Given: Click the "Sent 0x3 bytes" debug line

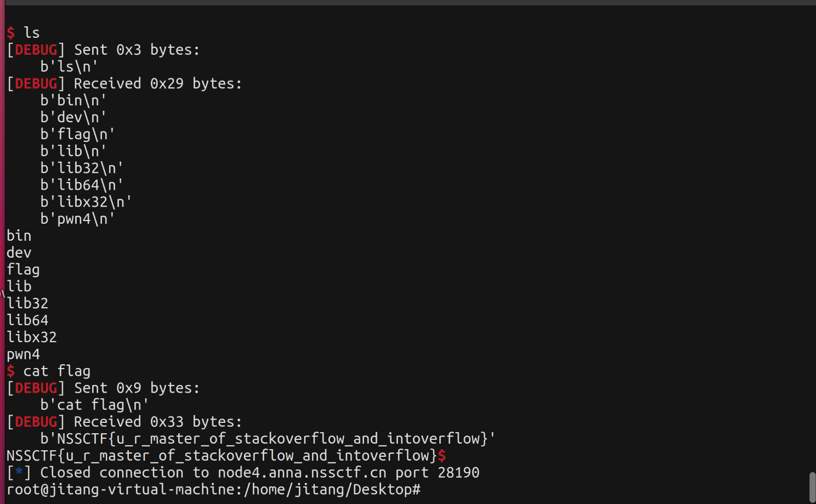Looking at the screenshot, I should click(137, 50).
